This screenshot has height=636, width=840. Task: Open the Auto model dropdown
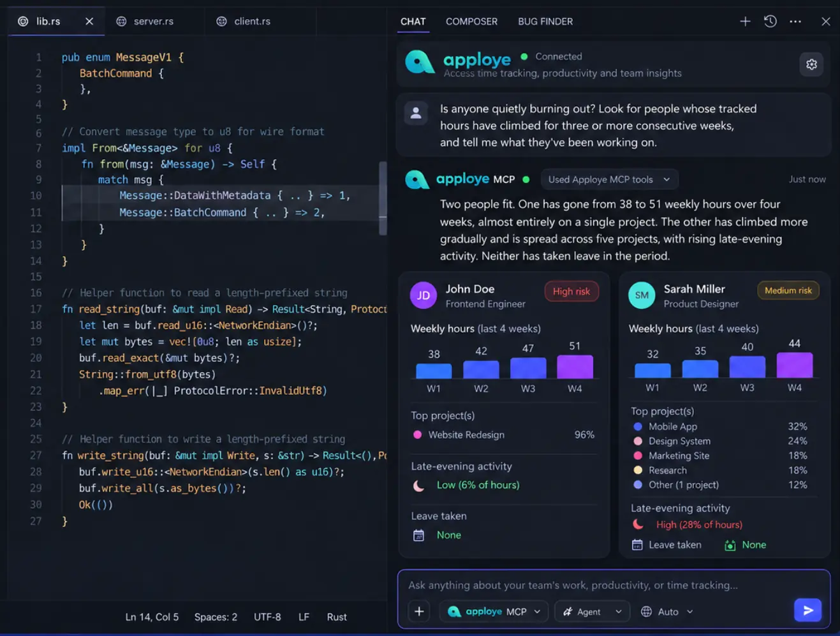click(667, 612)
